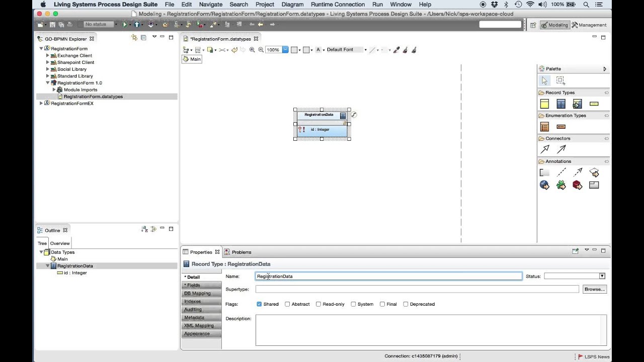Check the System flag checkbox
Screen dimensions: 644x362
[353, 304]
